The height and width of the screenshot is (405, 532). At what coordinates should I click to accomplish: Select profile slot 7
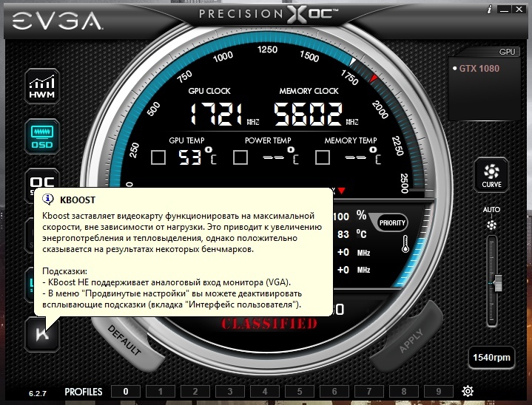tap(369, 392)
